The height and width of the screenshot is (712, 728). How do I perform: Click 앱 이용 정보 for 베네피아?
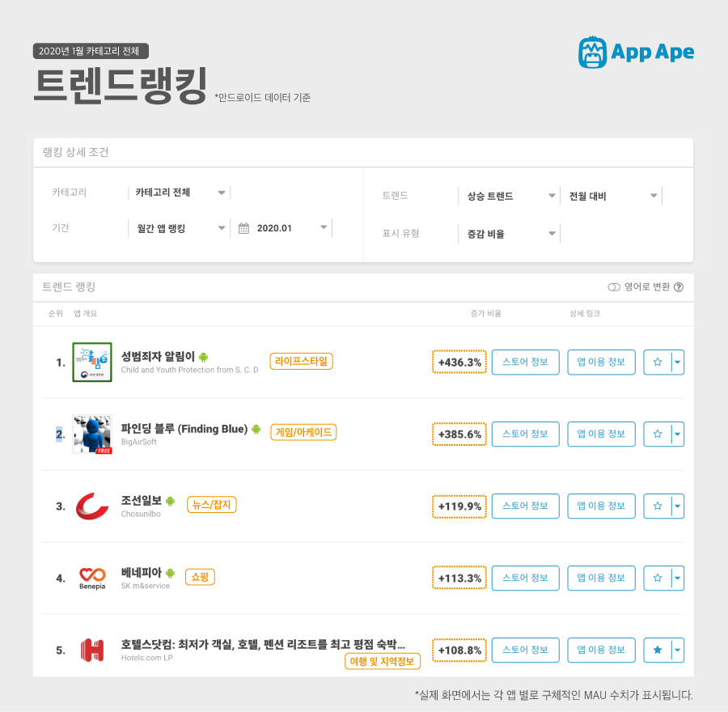tap(601, 578)
